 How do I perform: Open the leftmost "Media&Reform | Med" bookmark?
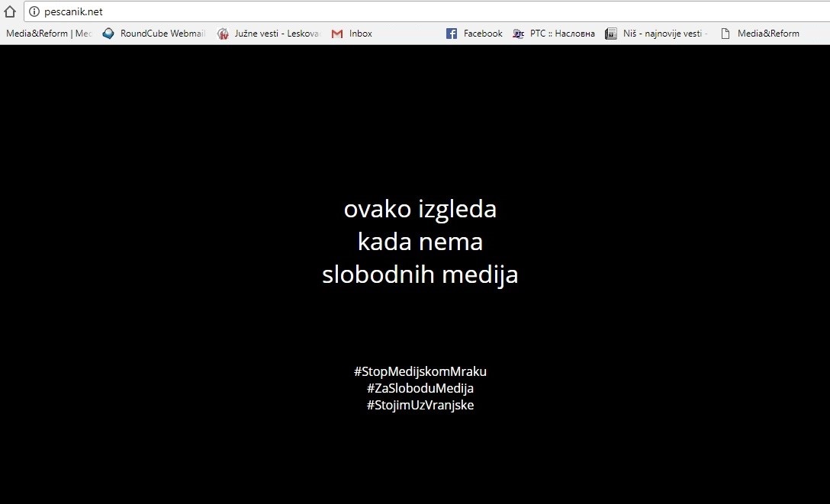point(48,34)
